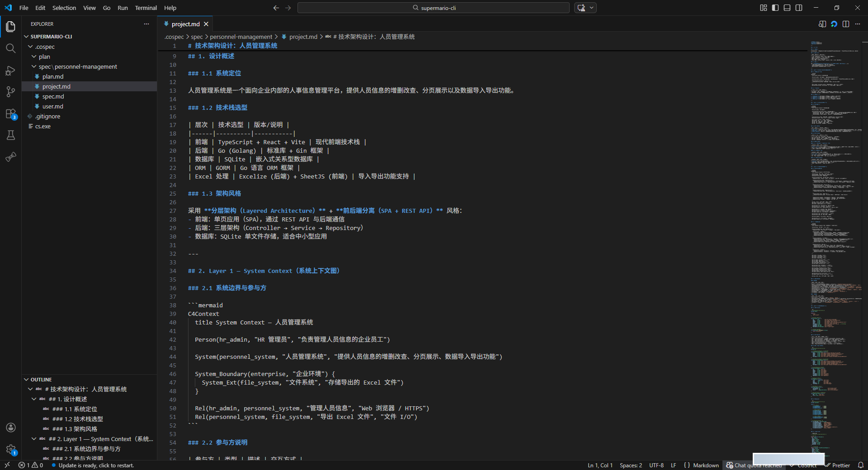Screen dimensions: 868x470
Task: Click the supermario-cli command center search box
Action: (433, 8)
